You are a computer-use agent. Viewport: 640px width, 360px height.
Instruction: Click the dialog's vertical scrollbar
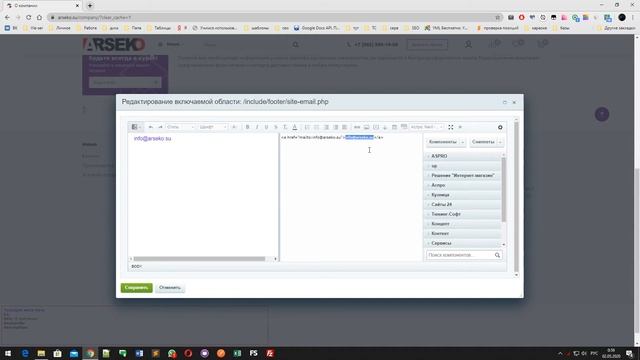click(x=516, y=197)
